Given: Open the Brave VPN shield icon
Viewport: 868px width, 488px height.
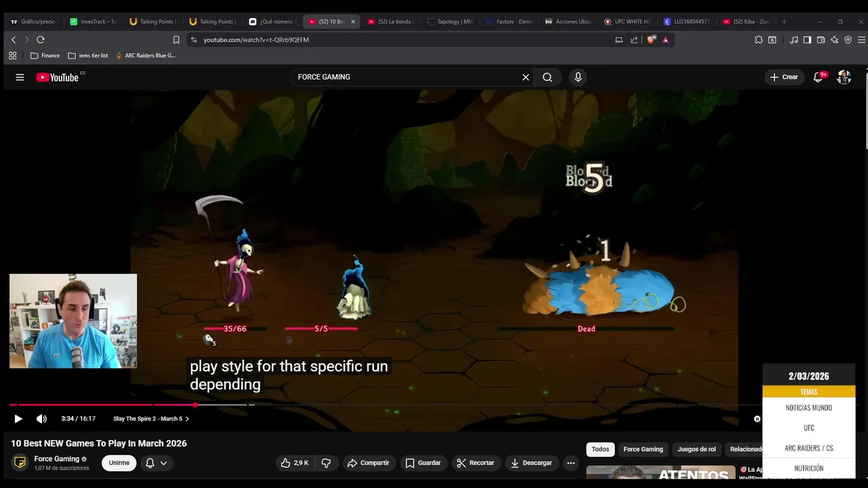Looking at the screenshot, I should click(848, 40).
